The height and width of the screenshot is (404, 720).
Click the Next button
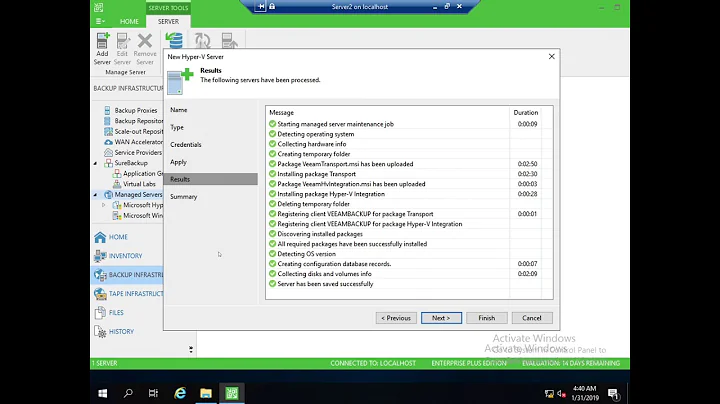[441, 318]
